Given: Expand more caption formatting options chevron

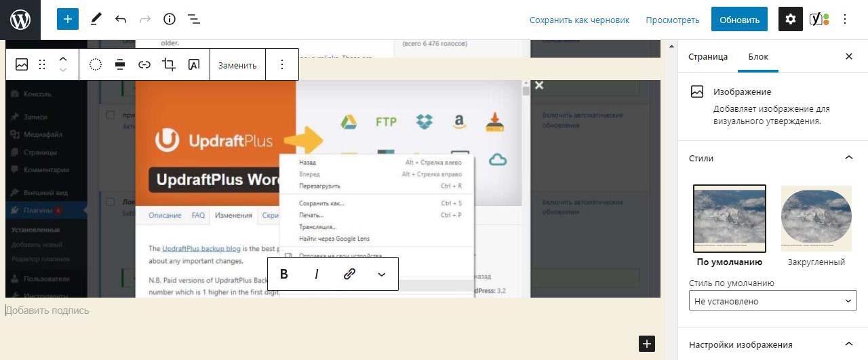Looking at the screenshot, I should (x=381, y=274).
